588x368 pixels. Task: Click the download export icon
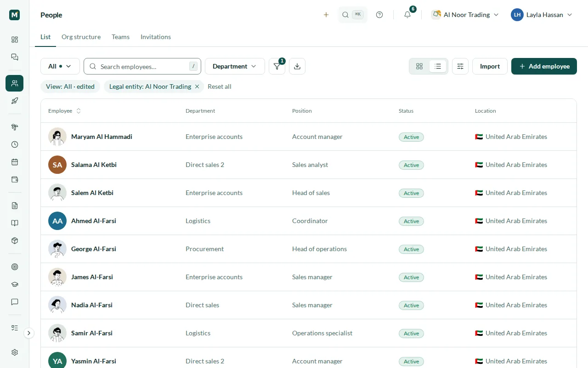[x=297, y=66]
